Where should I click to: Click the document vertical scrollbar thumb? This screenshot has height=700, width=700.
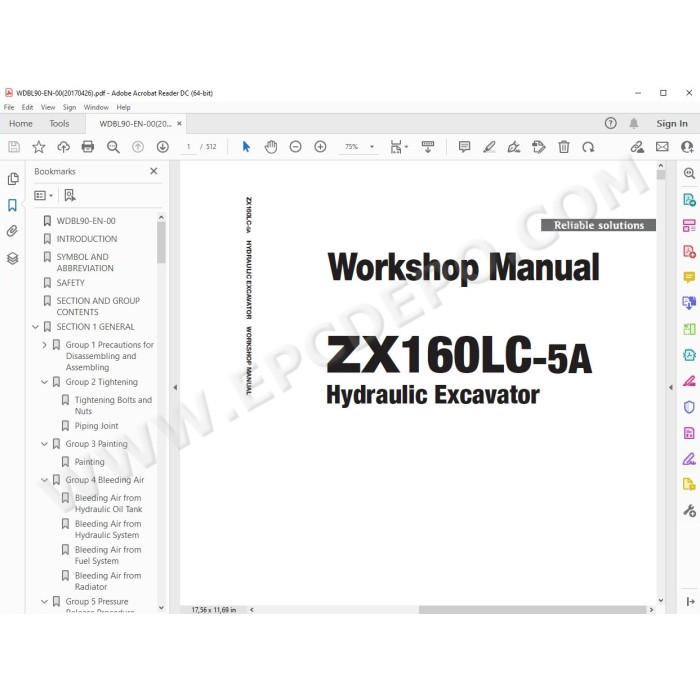coord(661,175)
